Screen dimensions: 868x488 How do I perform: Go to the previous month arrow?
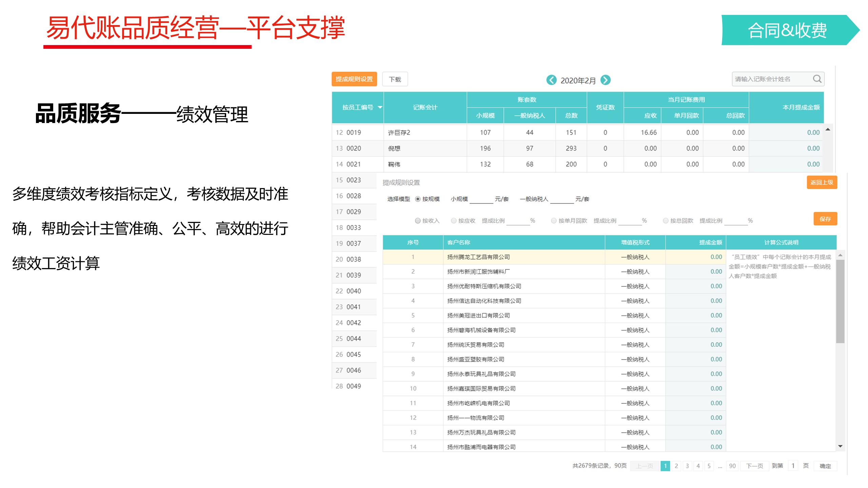[551, 80]
